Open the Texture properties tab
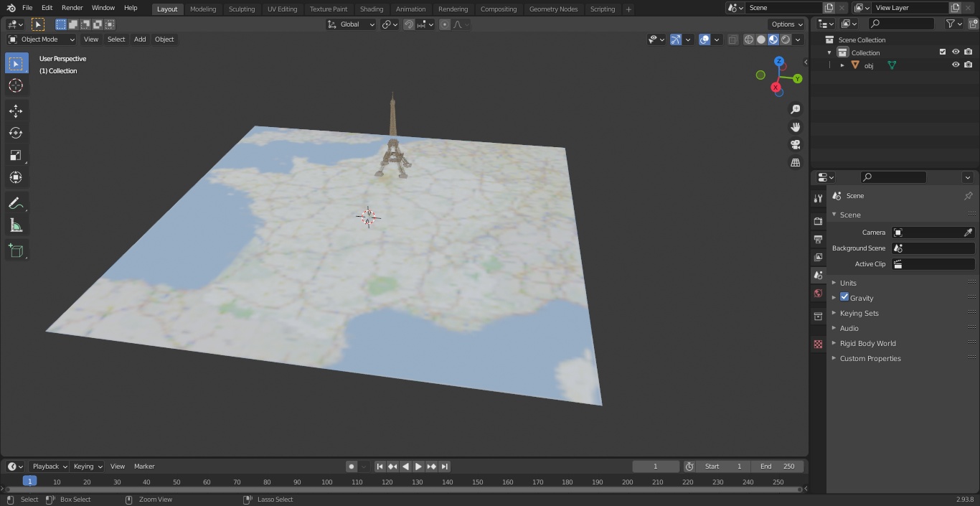980x506 pixels. point(818,344)
